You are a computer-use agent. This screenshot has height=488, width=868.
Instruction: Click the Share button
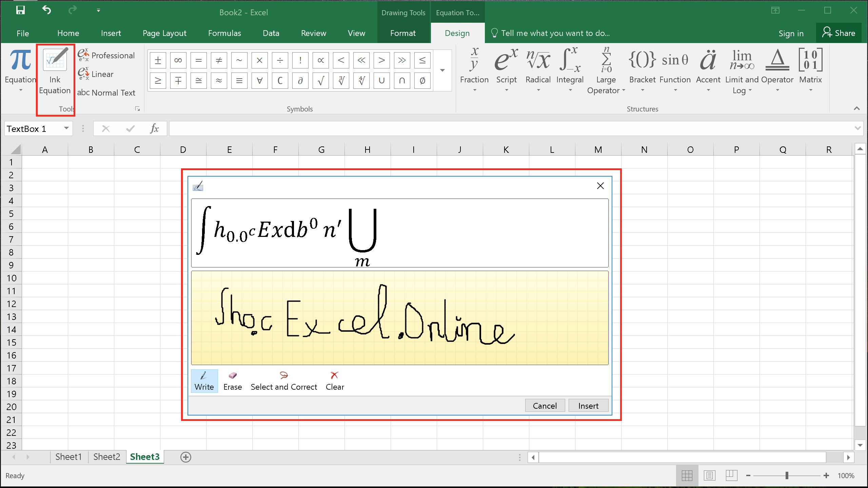[839, 33]
